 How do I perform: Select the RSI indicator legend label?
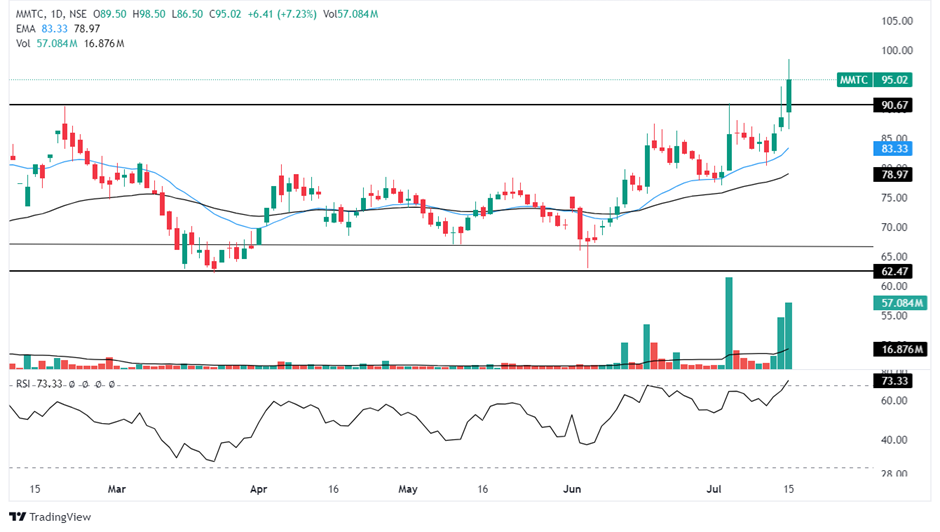tap(24, 384)
